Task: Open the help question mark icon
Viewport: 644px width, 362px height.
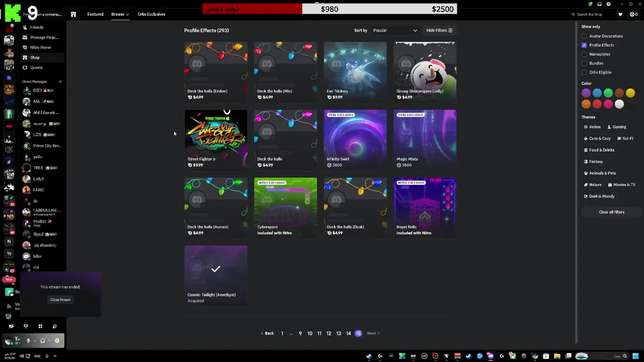Action: (608, 4)
